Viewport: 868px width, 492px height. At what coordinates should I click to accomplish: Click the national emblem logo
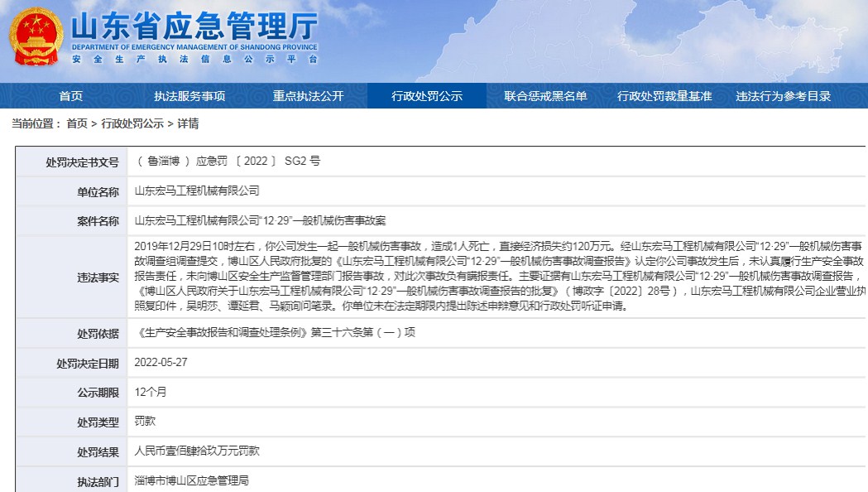(x=35, y=38)
